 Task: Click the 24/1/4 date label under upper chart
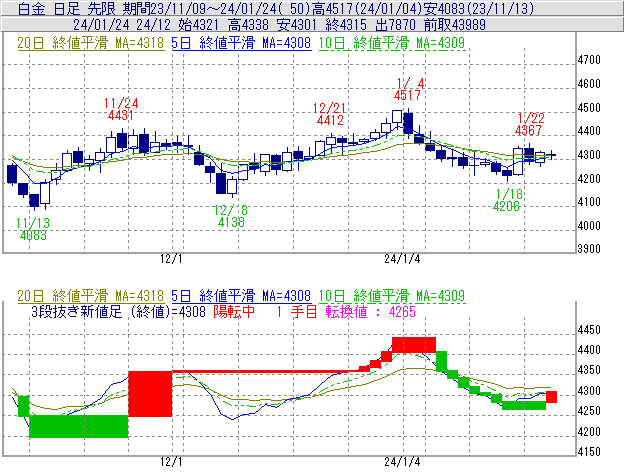[x=402, y=259]
